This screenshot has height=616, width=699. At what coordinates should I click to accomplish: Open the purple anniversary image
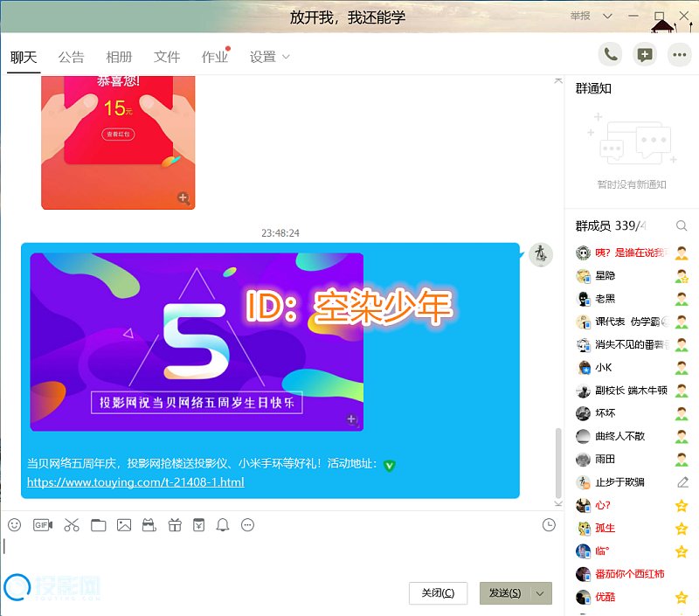(x=197, y=342)
